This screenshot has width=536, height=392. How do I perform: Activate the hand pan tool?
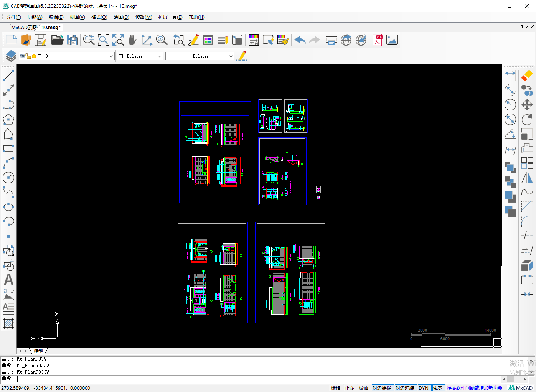click(x=132, y=40)
